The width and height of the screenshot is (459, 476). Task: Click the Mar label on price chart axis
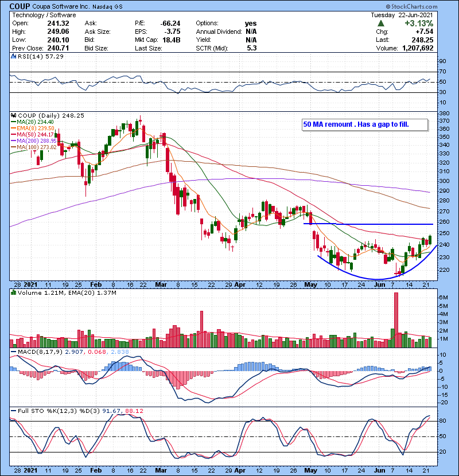pyautogui.click(x=161, y=285)
